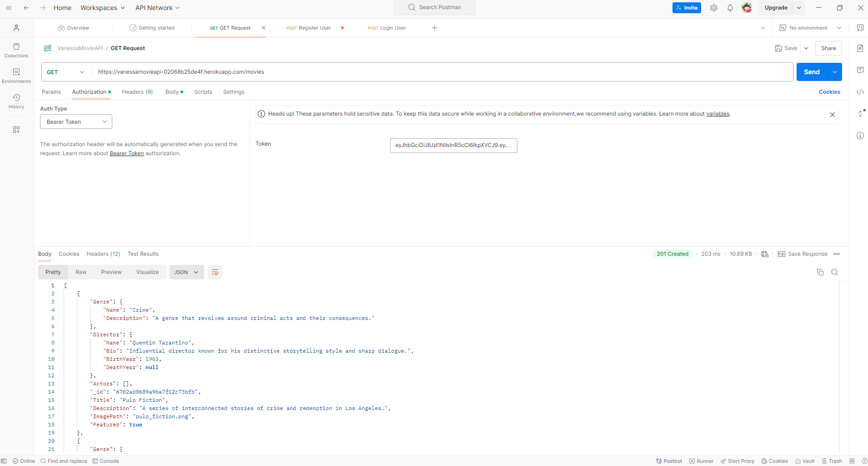This screenshot has width=868, height=466.
Task: Open the hamburger menu icon
Action: pyautogui.click(x=9, y=8)
